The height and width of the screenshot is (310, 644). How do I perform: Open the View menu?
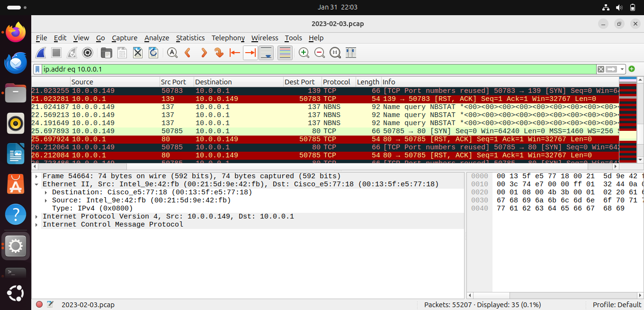[81, 38]
